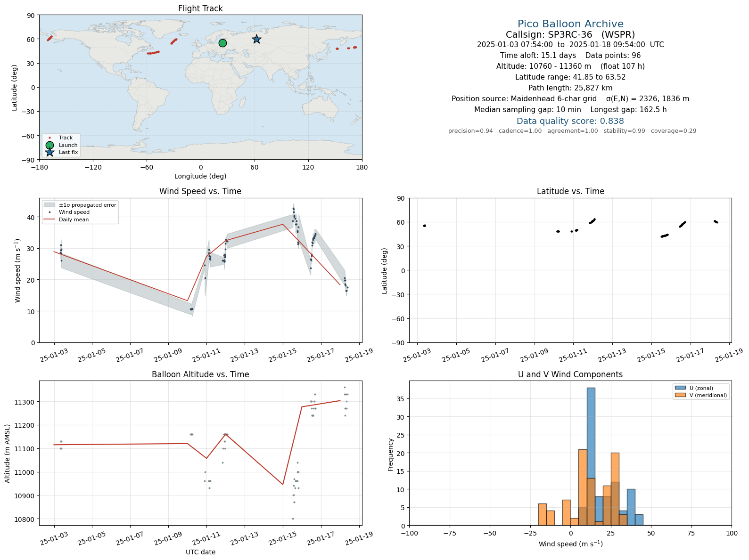The height and width of the screenshot is (560, 749).
Task: Click the blue Last fix star on the map
Action: [x=256, y=39]
